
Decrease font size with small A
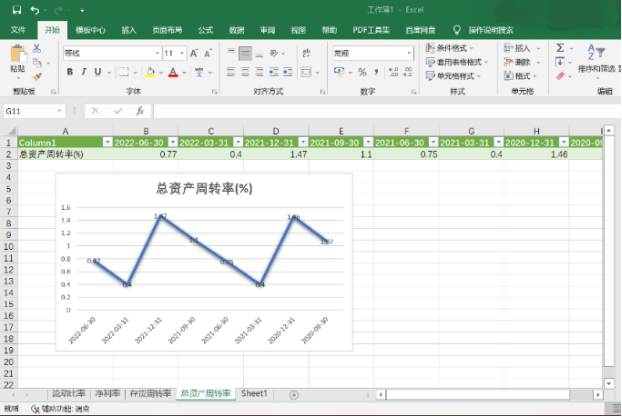(208, 53)
